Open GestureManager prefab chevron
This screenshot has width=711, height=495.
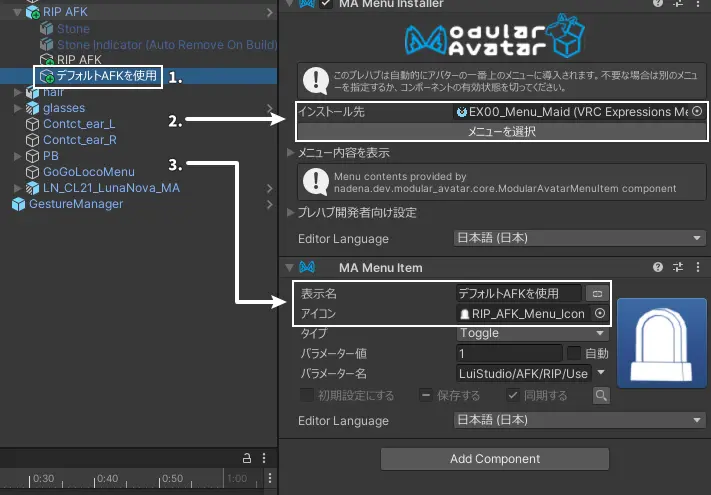tap(270, 204)
